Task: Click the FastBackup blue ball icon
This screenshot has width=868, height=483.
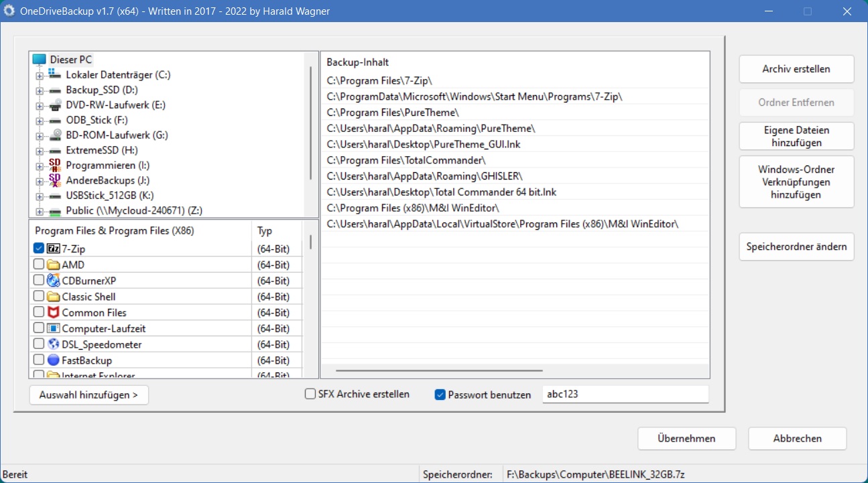Action: pyautogui.click(x=54, y=360)
